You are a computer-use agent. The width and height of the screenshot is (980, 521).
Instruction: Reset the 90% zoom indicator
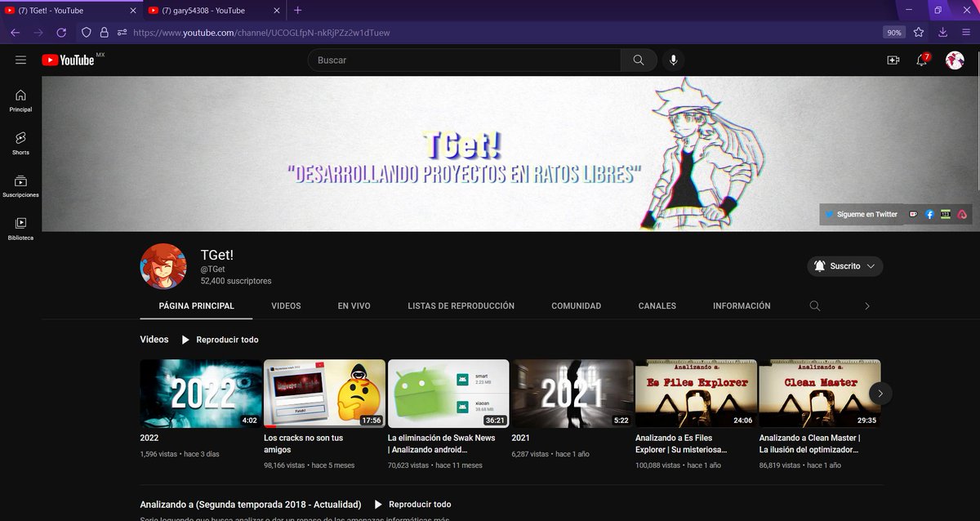point(894,33)
